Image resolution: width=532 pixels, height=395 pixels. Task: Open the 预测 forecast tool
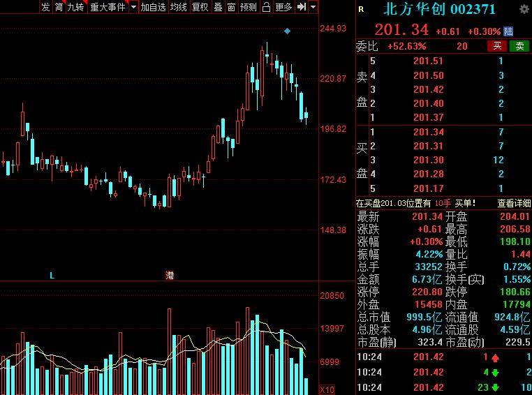[248, 7]
